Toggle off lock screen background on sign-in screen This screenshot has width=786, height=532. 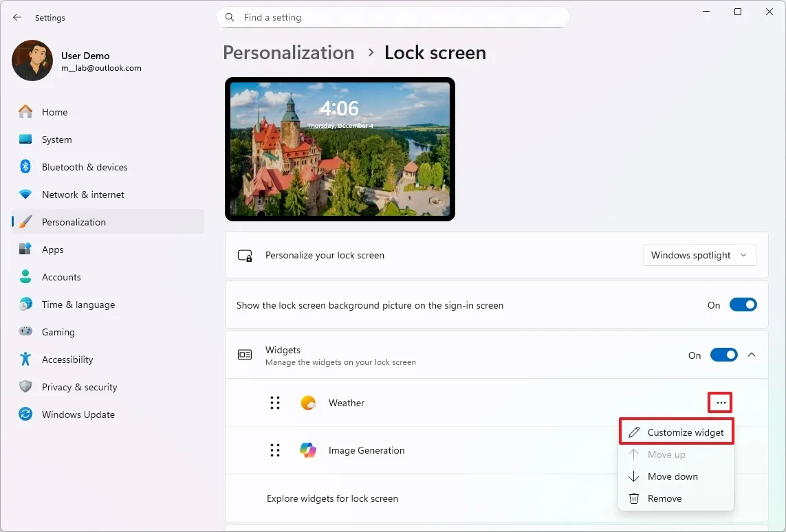coord(743,304)
